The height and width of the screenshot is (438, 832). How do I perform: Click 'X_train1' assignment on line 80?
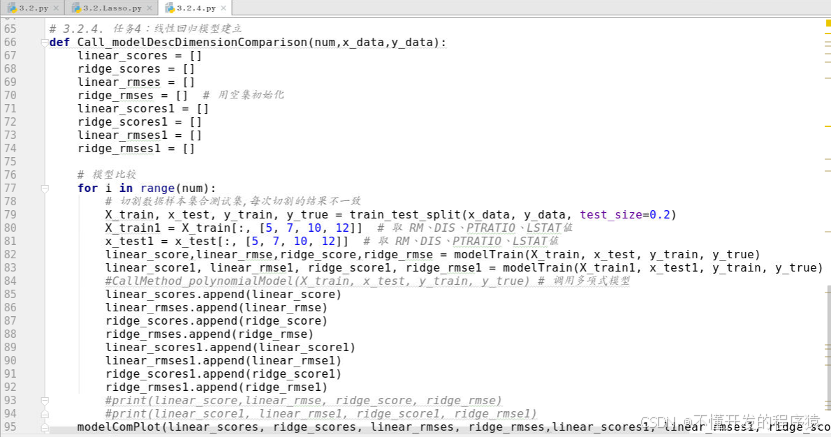[133, 228]
